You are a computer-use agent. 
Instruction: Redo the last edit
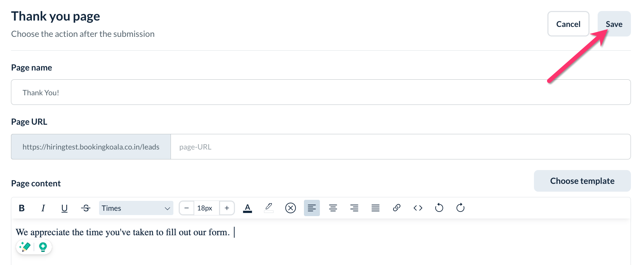460,208
